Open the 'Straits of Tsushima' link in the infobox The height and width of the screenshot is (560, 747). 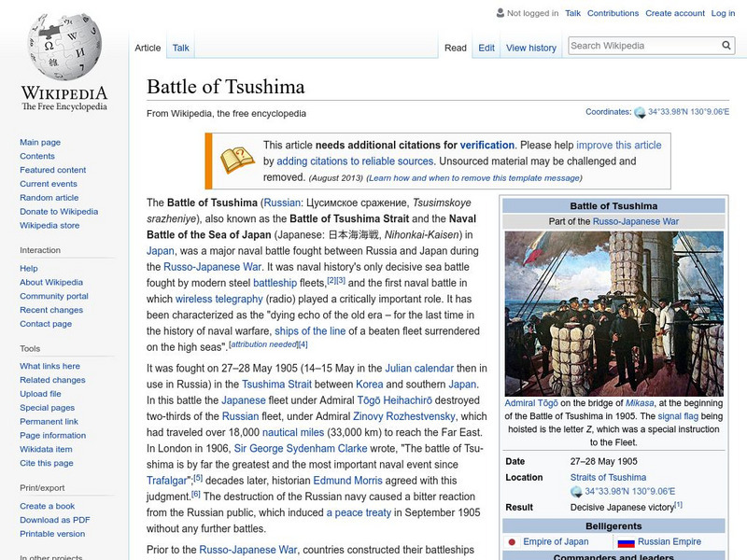pyautogui.click(x=609, y=476)
